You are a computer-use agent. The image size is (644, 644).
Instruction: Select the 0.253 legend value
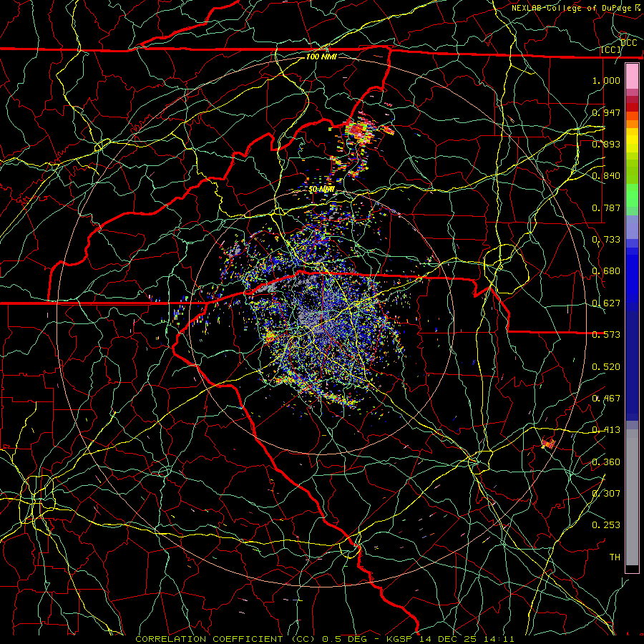point(606,525)
